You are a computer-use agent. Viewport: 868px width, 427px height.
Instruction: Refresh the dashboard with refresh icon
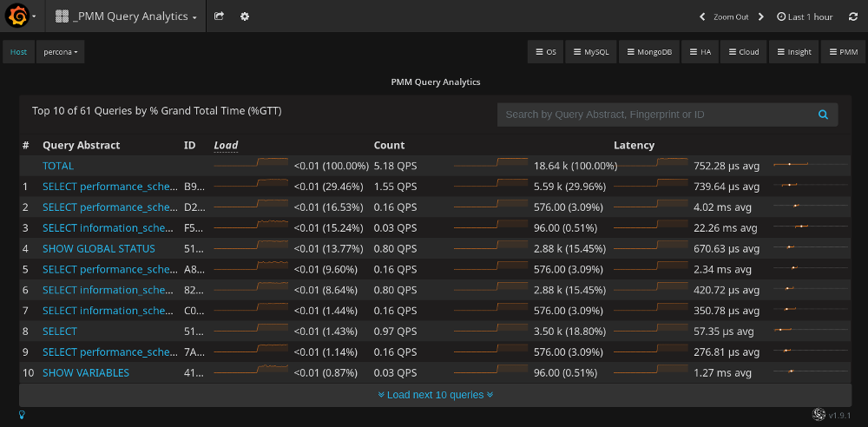852,16
